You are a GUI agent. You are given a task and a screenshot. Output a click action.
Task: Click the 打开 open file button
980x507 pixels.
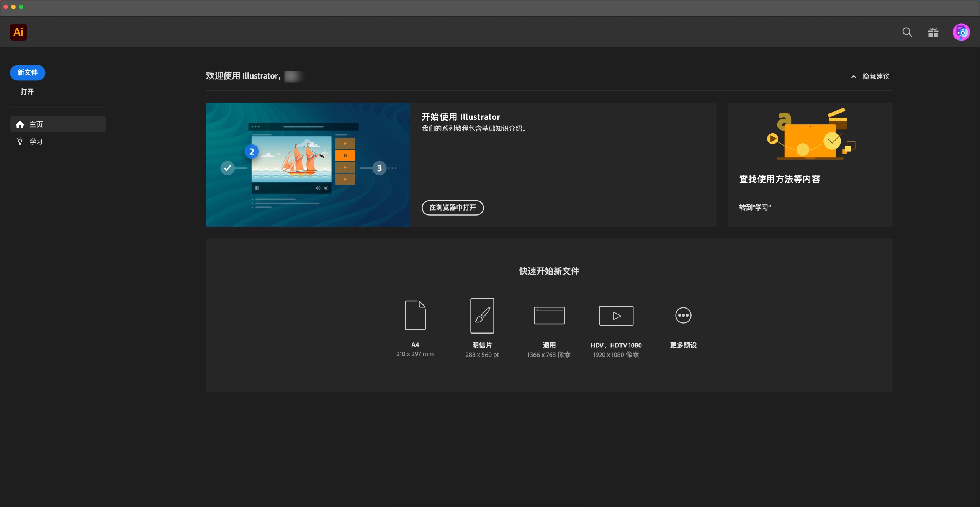pyautogui.click(x=27, y=92)
